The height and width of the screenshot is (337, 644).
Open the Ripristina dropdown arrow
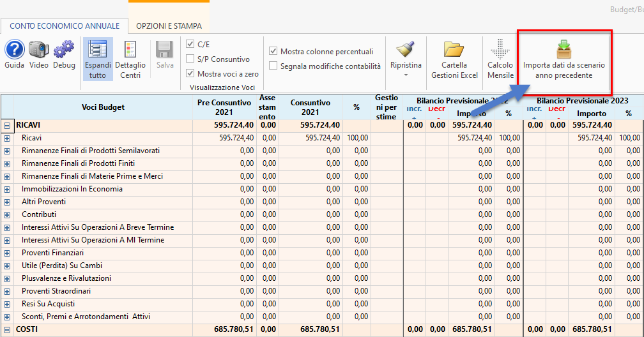tap(406, 75)
